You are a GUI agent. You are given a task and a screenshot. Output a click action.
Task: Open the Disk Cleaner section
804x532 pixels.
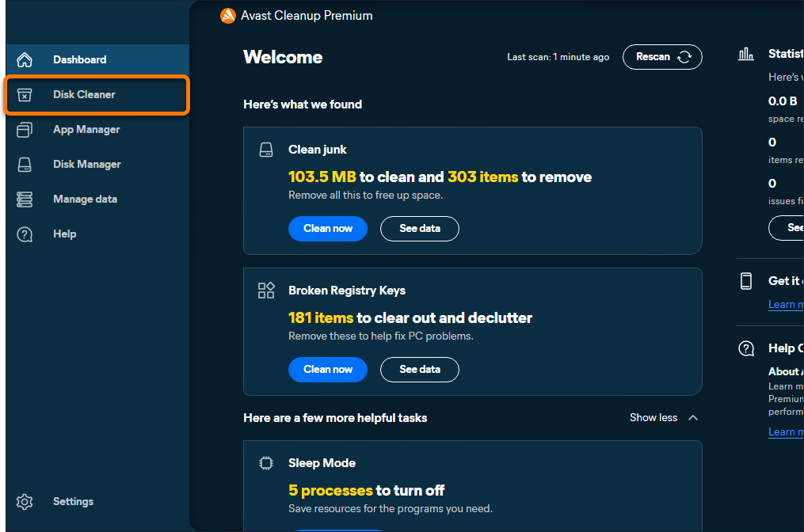(97, 95)
